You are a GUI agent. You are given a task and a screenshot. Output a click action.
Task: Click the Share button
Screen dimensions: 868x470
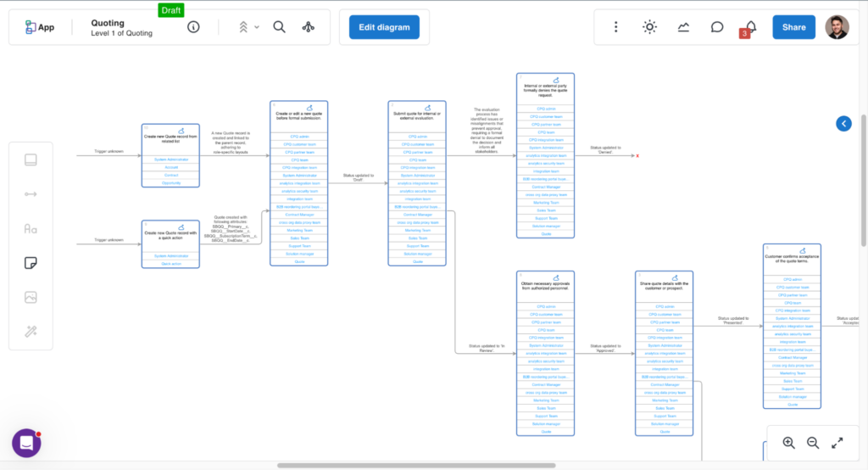(x=793, y=27)
